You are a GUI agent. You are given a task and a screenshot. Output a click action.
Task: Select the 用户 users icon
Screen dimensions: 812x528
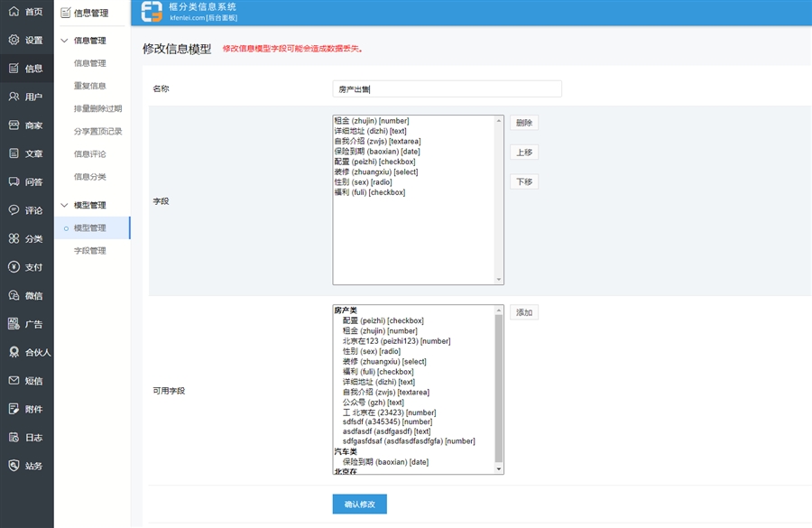[x=14, y=97]
